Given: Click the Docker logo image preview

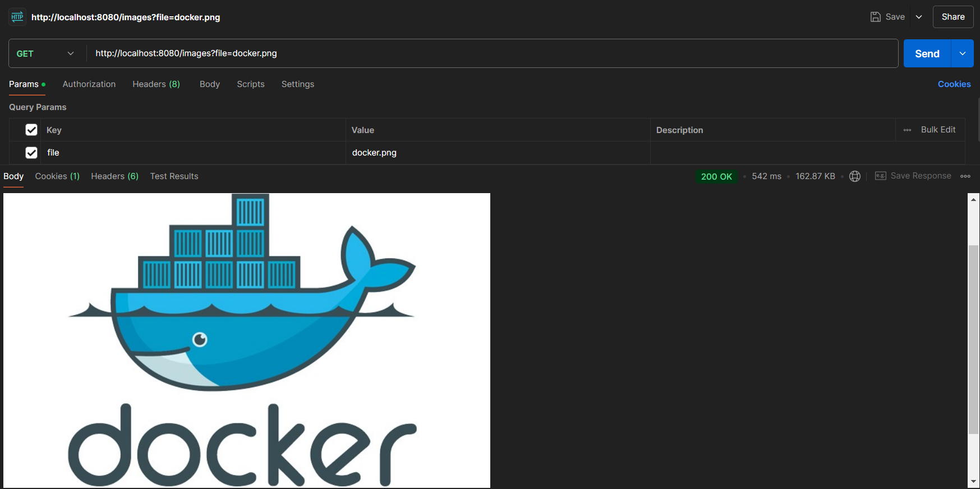Looking at the screenshot, I should (x=247, y=340).
